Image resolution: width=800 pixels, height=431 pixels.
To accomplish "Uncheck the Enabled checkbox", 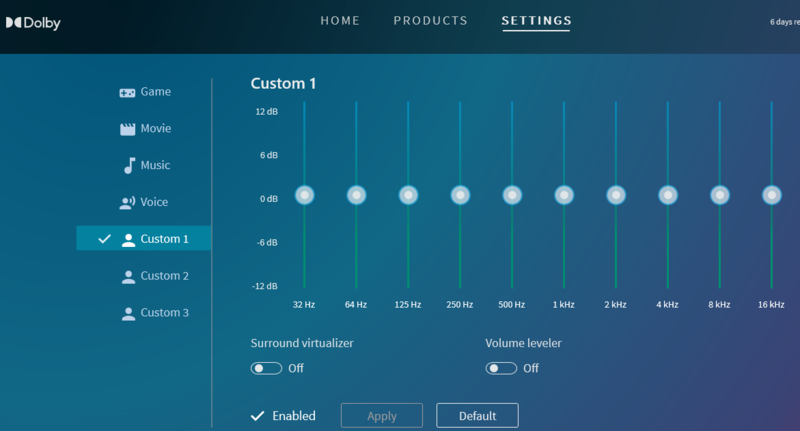I will click(257, 416).
